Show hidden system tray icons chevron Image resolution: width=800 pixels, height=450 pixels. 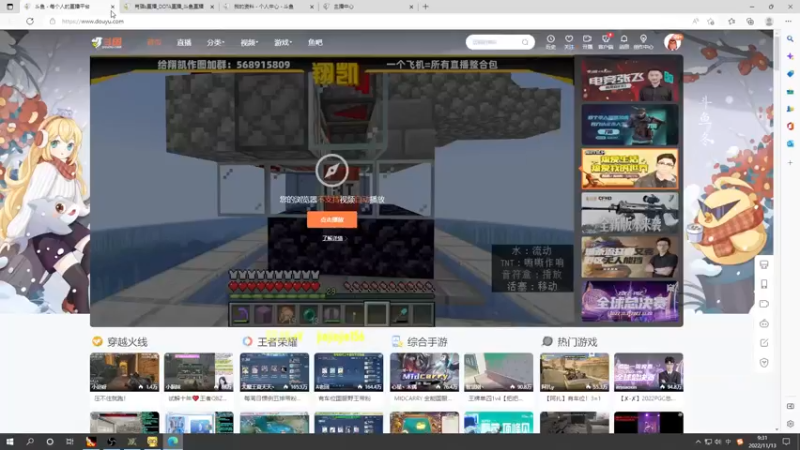pyautogui.click(x=698, y=442)
